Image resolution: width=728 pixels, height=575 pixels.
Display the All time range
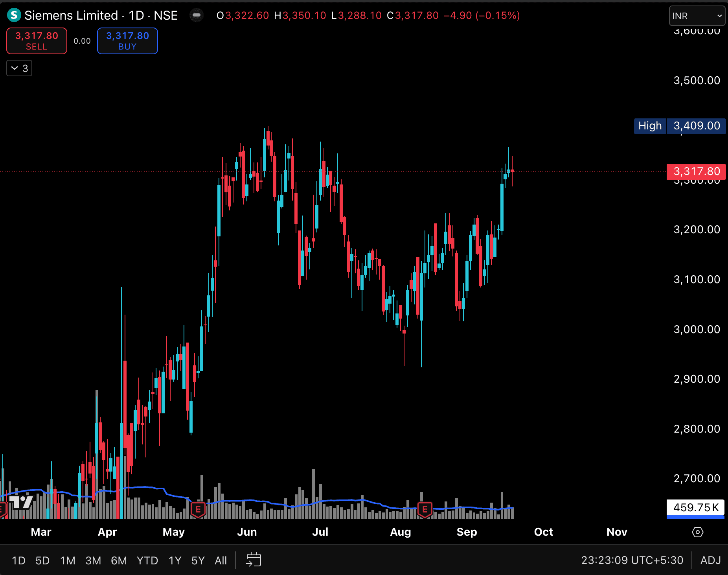point(221,560)
